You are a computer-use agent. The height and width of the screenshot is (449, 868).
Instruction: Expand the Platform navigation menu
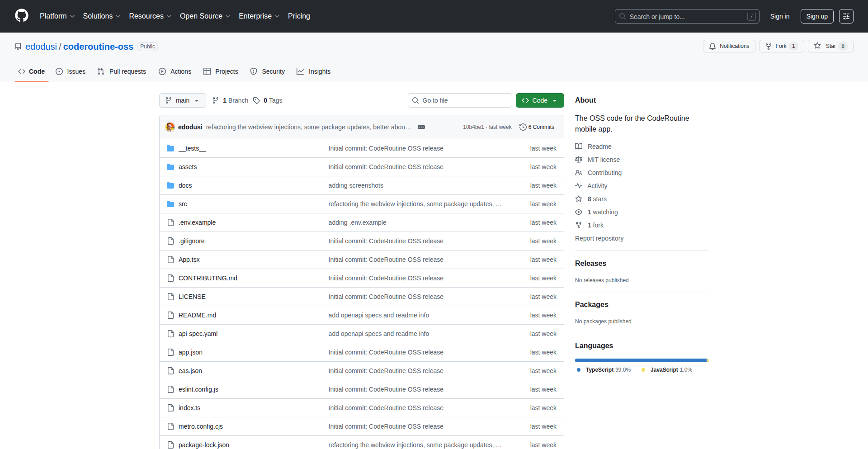click(57, 16)
